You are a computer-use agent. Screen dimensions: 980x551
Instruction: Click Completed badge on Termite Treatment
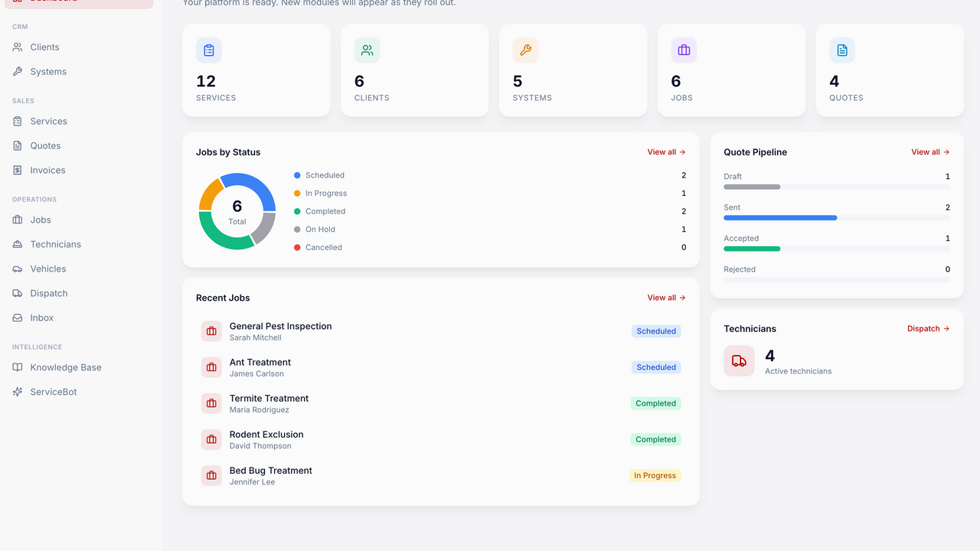[x=656, y=403]
